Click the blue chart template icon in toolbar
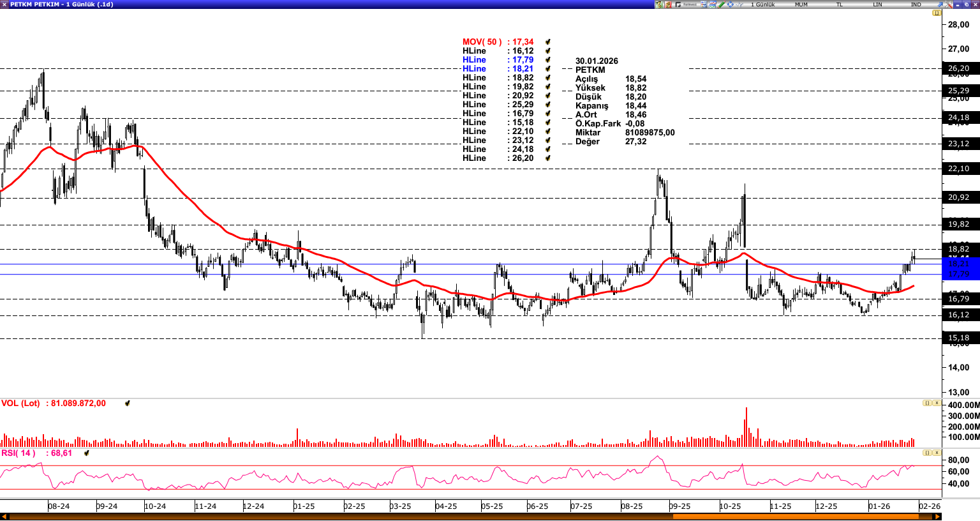 point(712,4)
